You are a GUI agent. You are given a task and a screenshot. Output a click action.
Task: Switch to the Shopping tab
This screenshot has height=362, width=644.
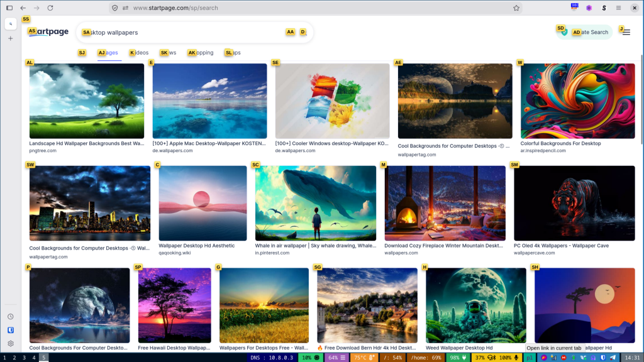coord(201,53)
